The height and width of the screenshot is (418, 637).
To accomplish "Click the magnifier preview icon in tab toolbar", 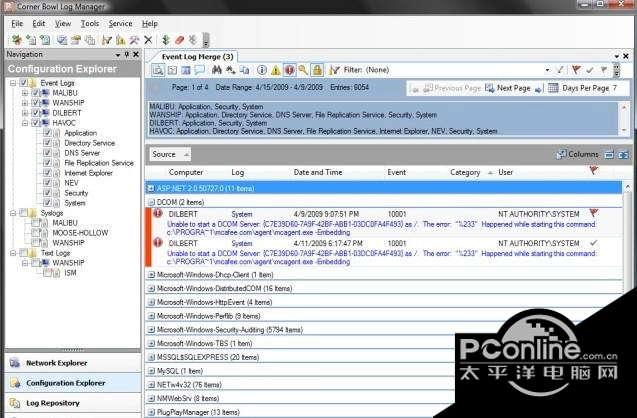I will pos(158,70).
